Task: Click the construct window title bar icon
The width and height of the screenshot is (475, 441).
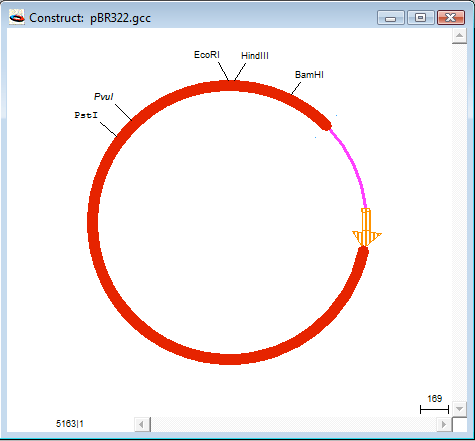Action: click(x=17, y=17)
